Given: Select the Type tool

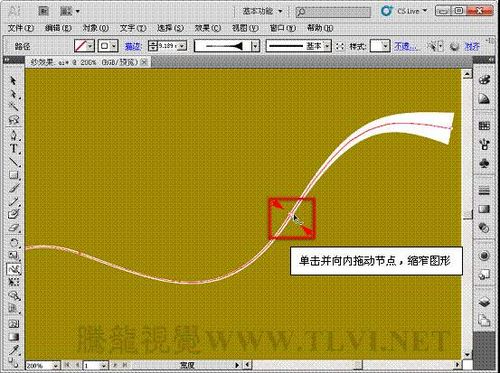Looking at the screenshot, I should [x=13, y=149].
